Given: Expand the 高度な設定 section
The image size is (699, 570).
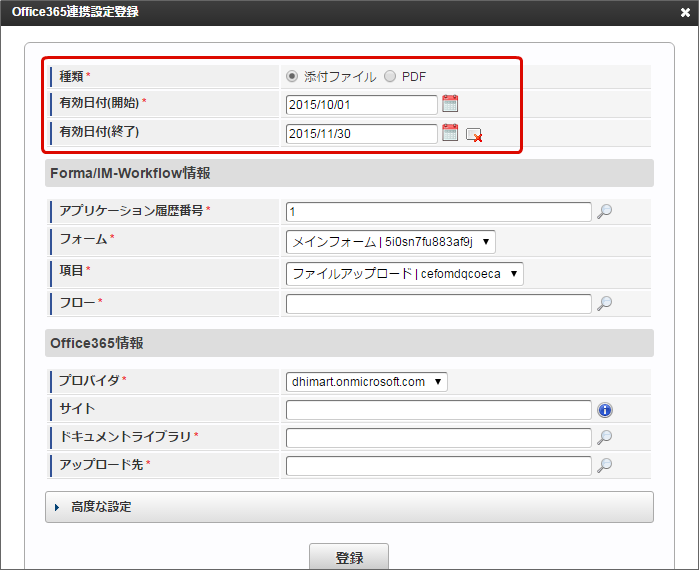Looking at the screenshot, I should (349, 507).
